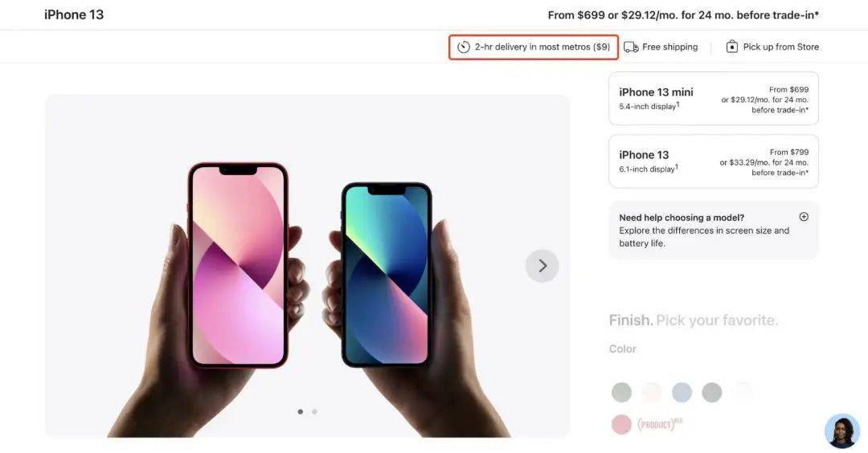
Task: Click the Need help choosing a model heading
Action: point(682,218)
